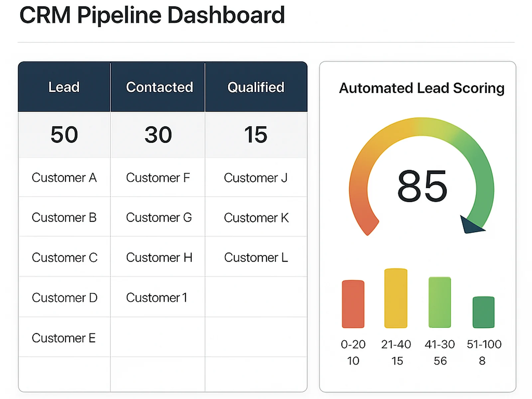
Task: Click Customer B in the Lead column
Action: click(64, 217)
